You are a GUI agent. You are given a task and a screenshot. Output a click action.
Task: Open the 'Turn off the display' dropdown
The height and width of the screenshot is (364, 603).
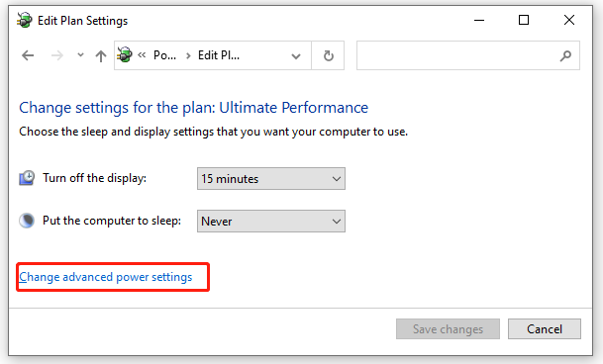click(x=271, y=179)
